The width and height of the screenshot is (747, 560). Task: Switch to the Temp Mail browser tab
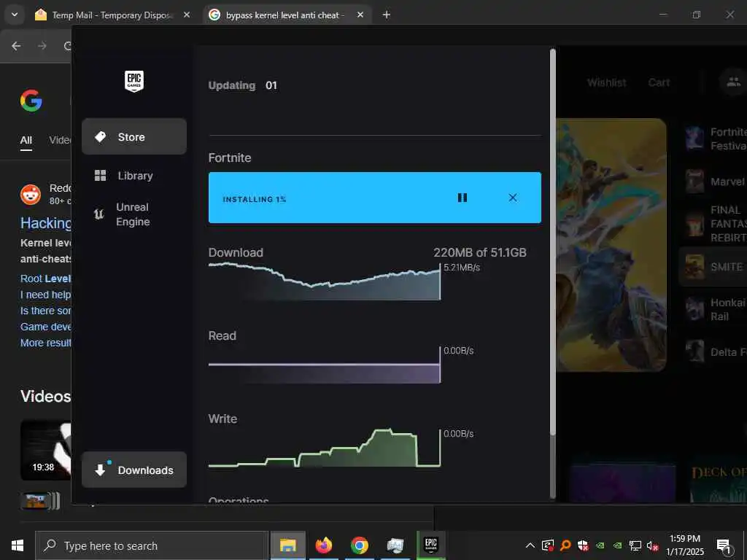[111, 15]
